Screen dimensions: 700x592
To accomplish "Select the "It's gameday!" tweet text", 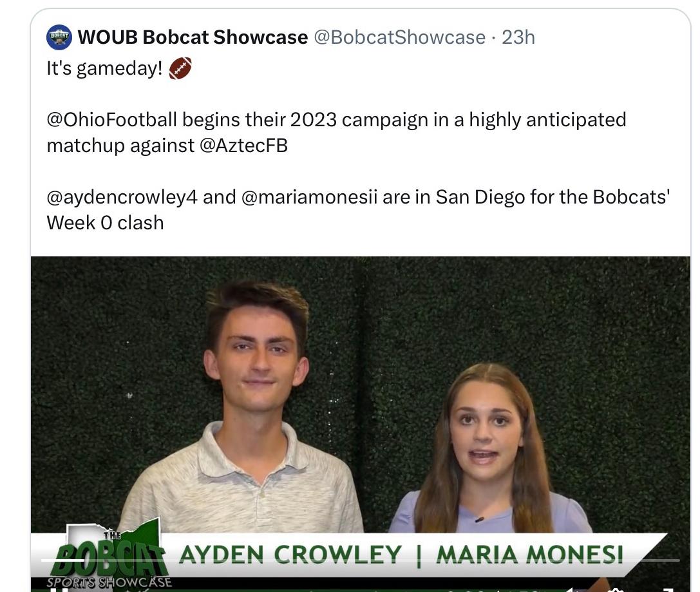I will pyautogui.click(x=104, y=68).
